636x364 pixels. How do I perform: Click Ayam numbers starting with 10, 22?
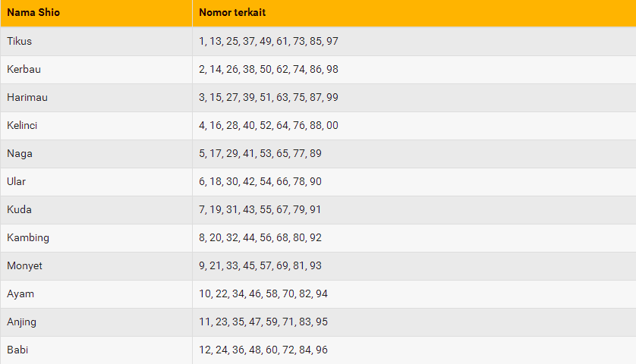click(x=263, y=294)
